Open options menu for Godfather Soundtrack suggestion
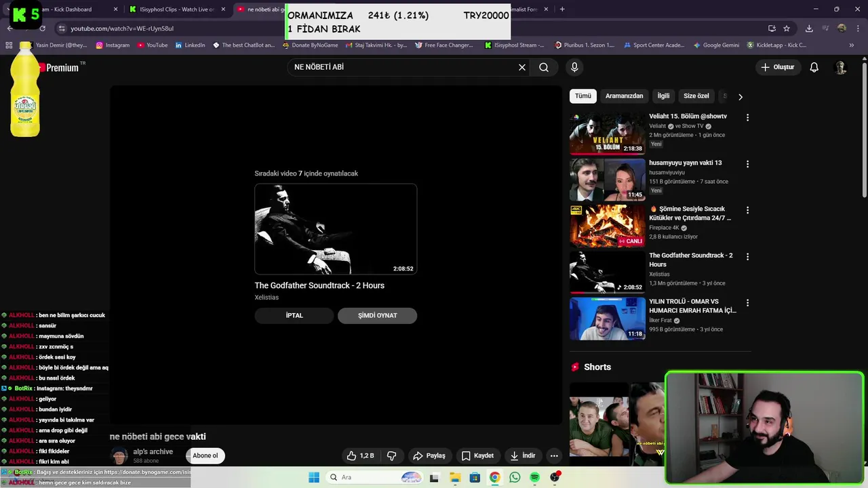 tap(747, 257)
